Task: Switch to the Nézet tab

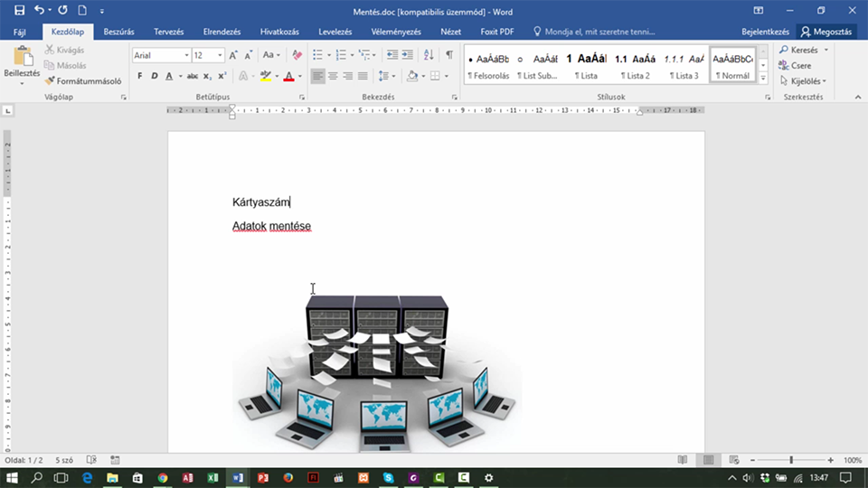Action: coord(450,32)
